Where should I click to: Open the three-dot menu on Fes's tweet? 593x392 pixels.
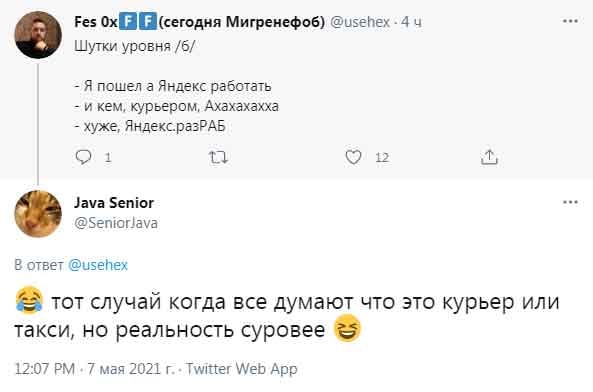(570, 21)
